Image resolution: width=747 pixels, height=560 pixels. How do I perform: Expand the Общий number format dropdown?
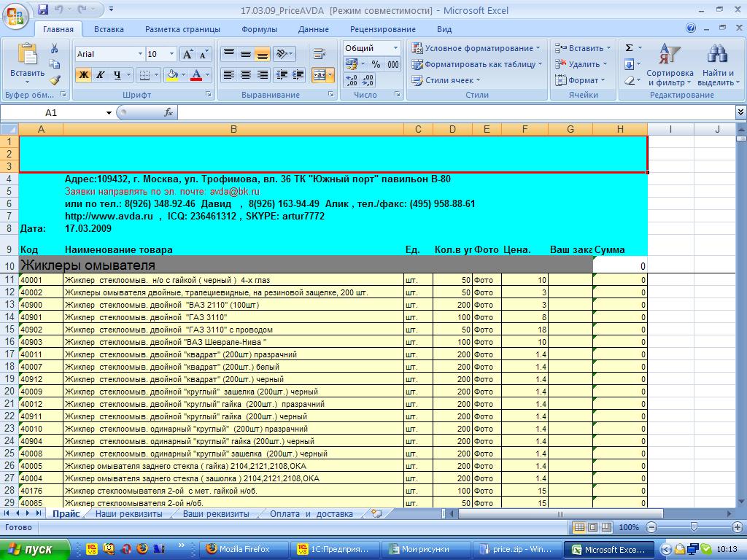396,48
